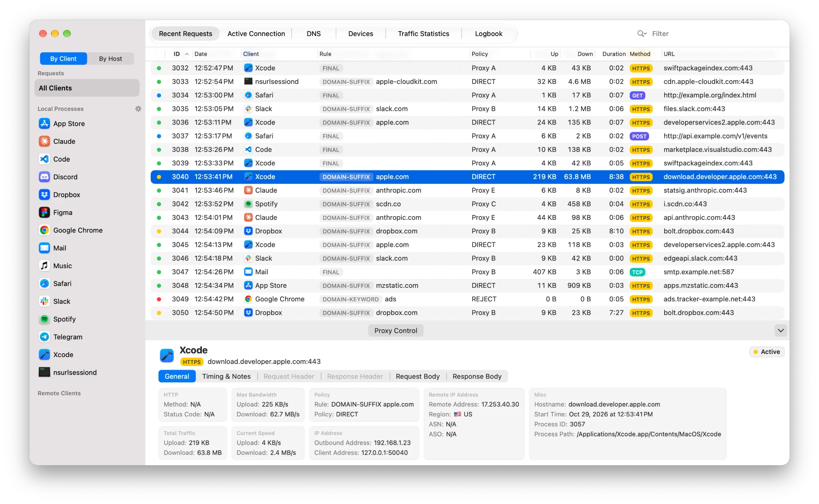Select All Clients in sidebar
Viewport: 819px width, 504px height.
pyautogui.click(x=87, y=88)
